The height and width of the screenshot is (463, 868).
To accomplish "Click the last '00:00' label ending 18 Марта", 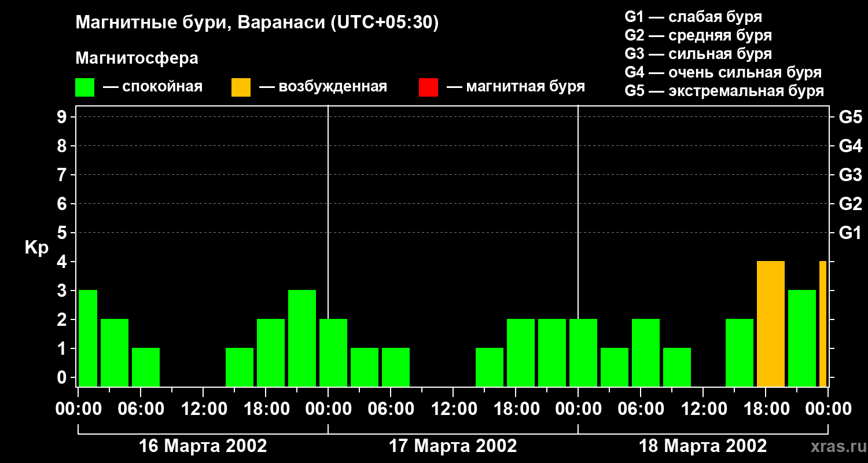I will click(828, 409).
